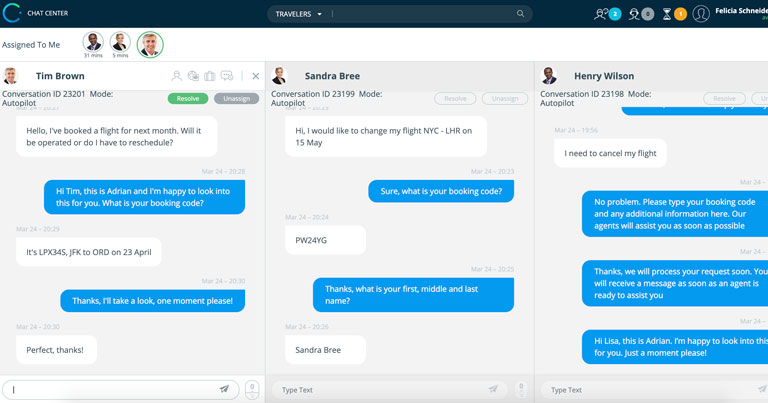Image resolution: width=768 pixels, height=403 pixels.
Task: Click the Tim Brown name heading
Action: coord(60,76)
